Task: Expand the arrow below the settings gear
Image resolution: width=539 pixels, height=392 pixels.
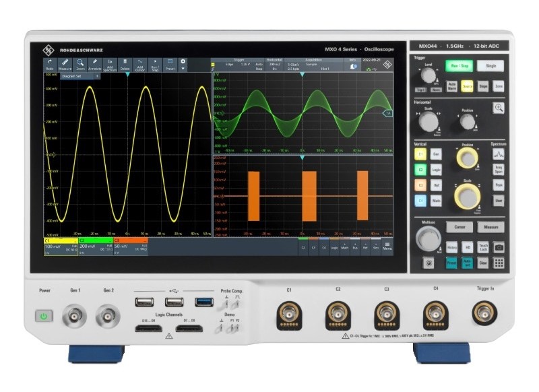Action: tap(183, 69)
